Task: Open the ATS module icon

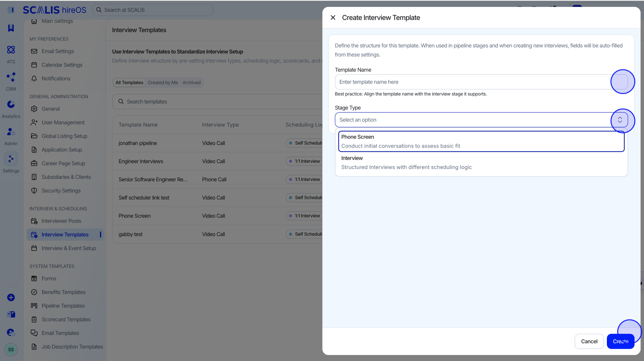Action: tap(11, 50)
